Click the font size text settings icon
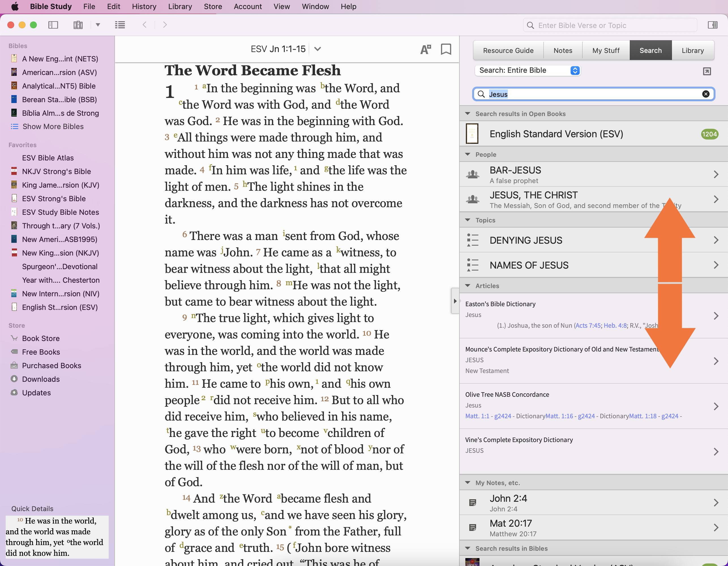The width and height of the screenshot is (728, 566). pos(425,49)
